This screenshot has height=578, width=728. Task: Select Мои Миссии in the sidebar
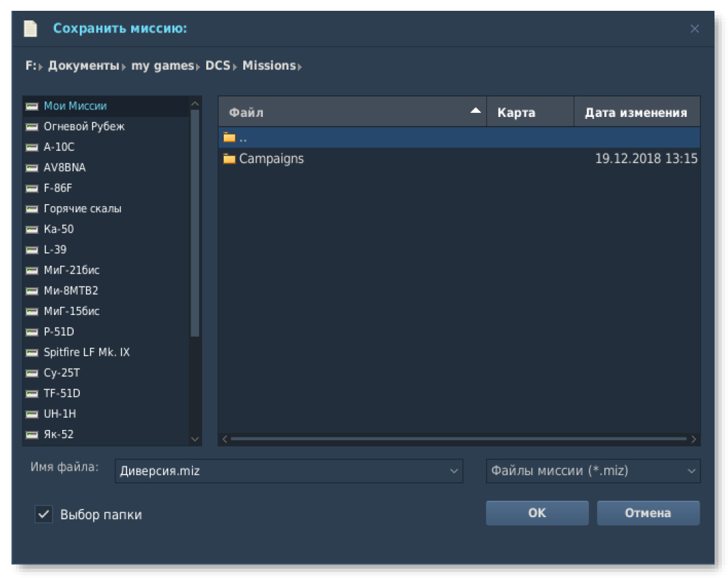75,106
